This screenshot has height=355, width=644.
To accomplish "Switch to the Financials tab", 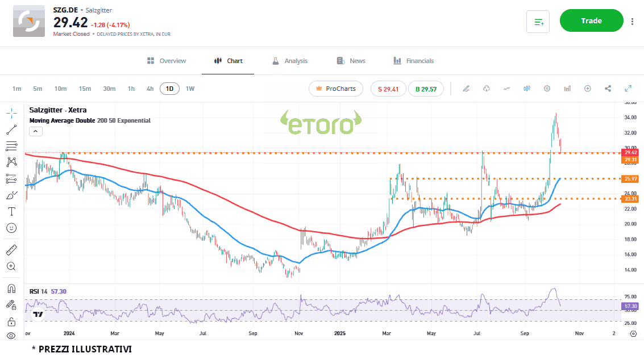I will pyautogui.click(x=413, y=61).
